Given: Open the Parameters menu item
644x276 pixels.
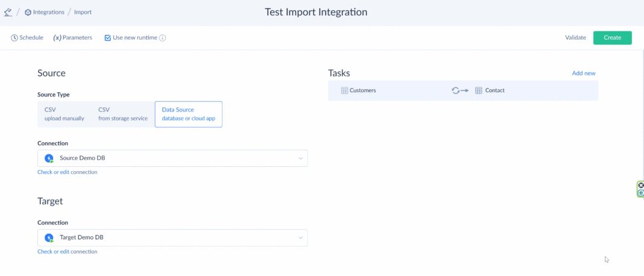Looking at the screenshot, I should click(73, 37).
